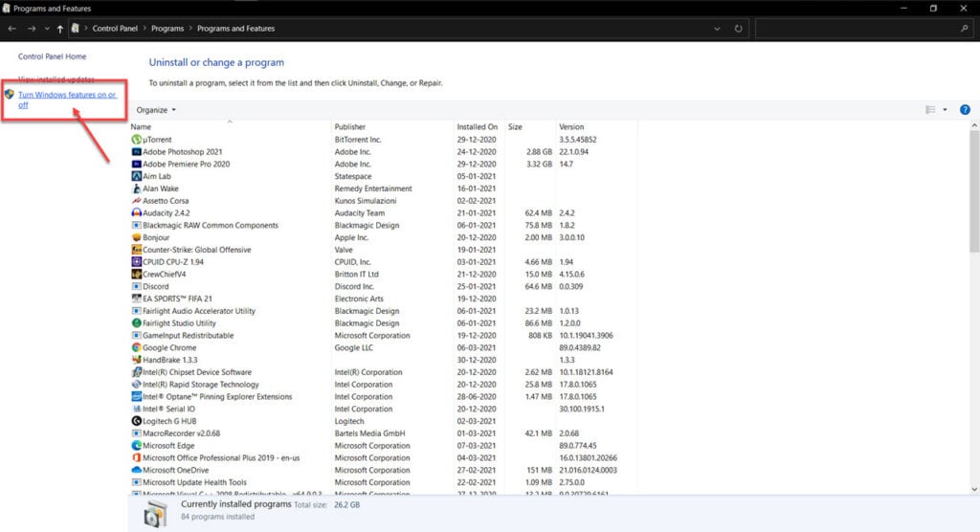Click Programs and Features breadcrumb
The width and height of the screenshot is (980, 532).
coord(235,29)
